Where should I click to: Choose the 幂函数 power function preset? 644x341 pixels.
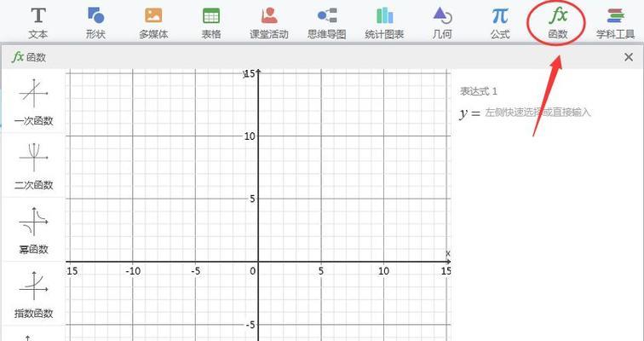click(x=34, y=229)
